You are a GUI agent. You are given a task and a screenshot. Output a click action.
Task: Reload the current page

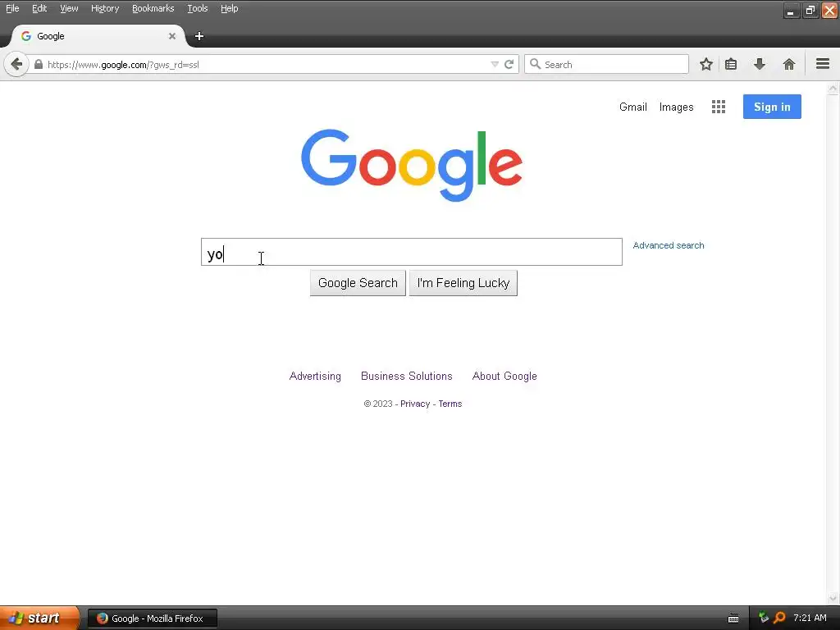click(x=509, y=64)
